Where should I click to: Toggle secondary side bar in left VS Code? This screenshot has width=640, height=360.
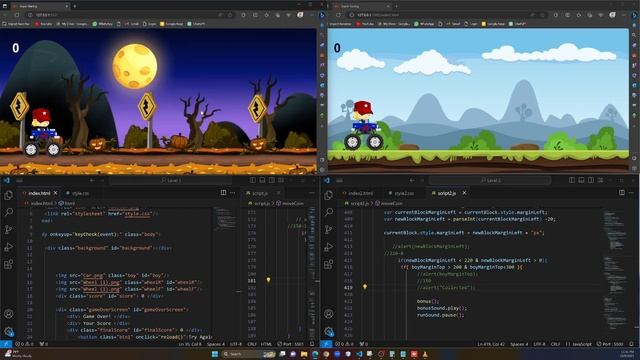[271, 180]
